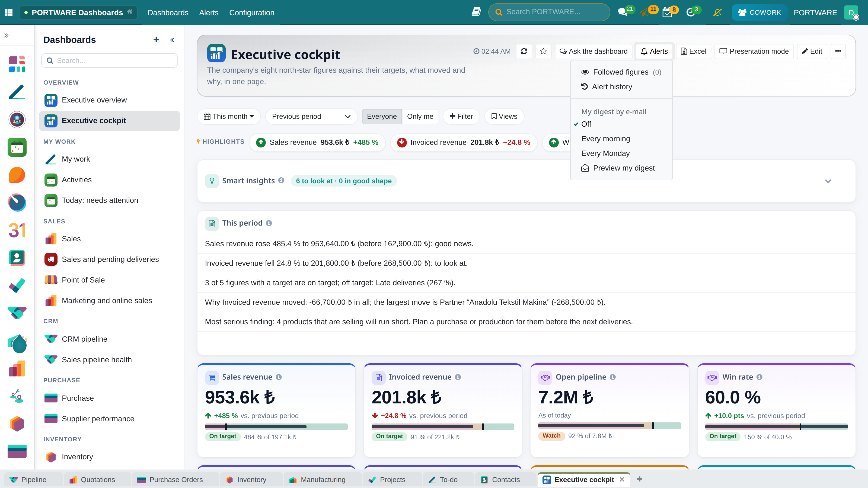Export with the Excel button

tap(693, 51)
